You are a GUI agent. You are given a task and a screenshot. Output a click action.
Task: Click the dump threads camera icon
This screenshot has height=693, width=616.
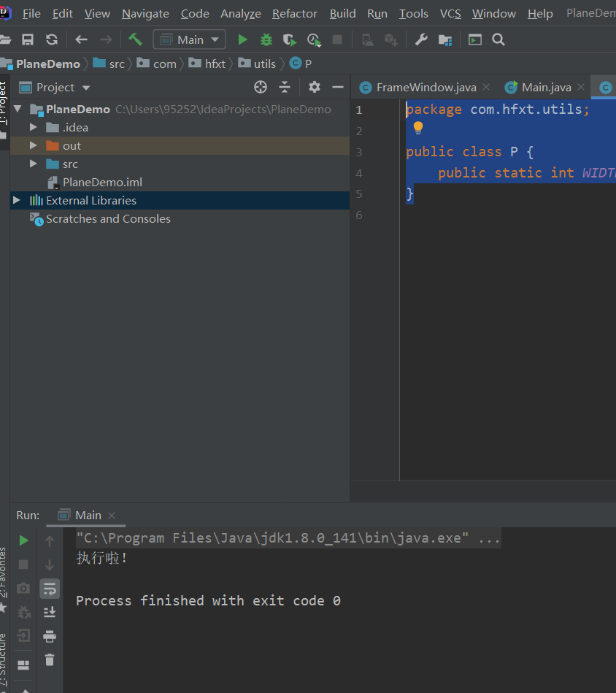point(23,589)
